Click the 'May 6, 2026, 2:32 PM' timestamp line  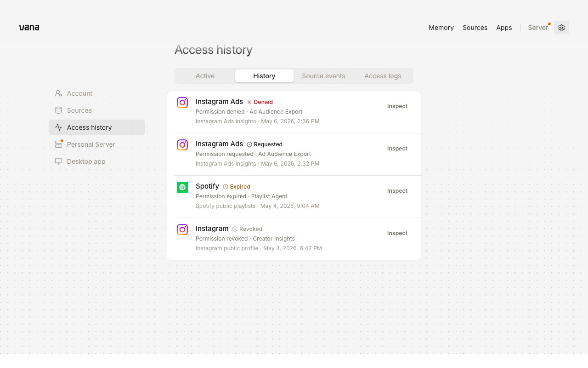[257, 164]
